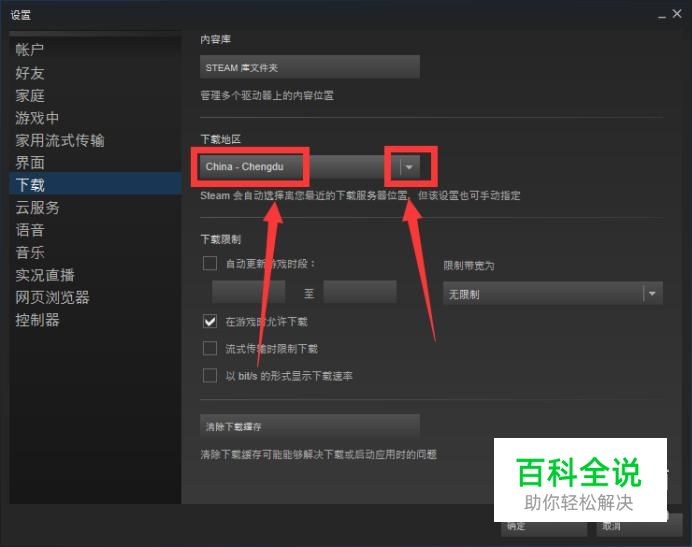Enable the 自动更新游戏时段 checkbox
This screenshot has width=692, height=547.
coord(210,263)
